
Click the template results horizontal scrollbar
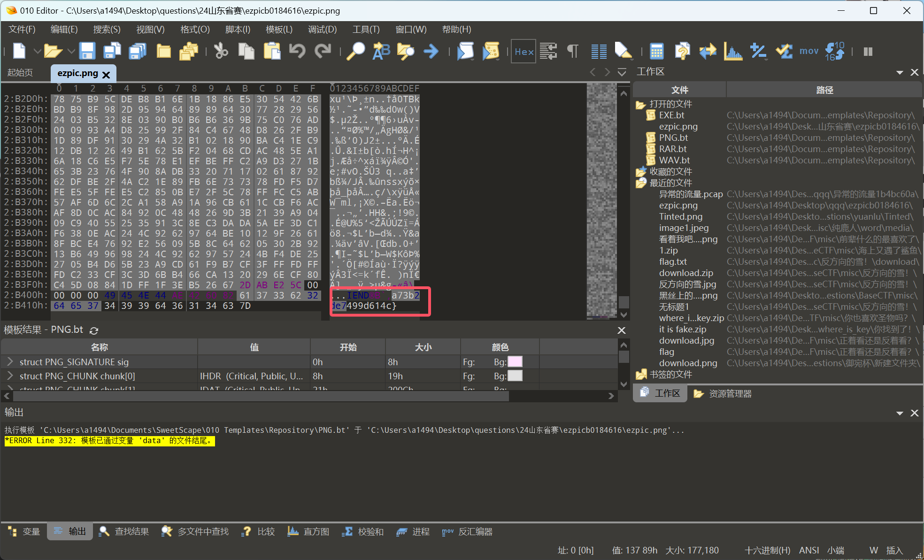(260, 396)
